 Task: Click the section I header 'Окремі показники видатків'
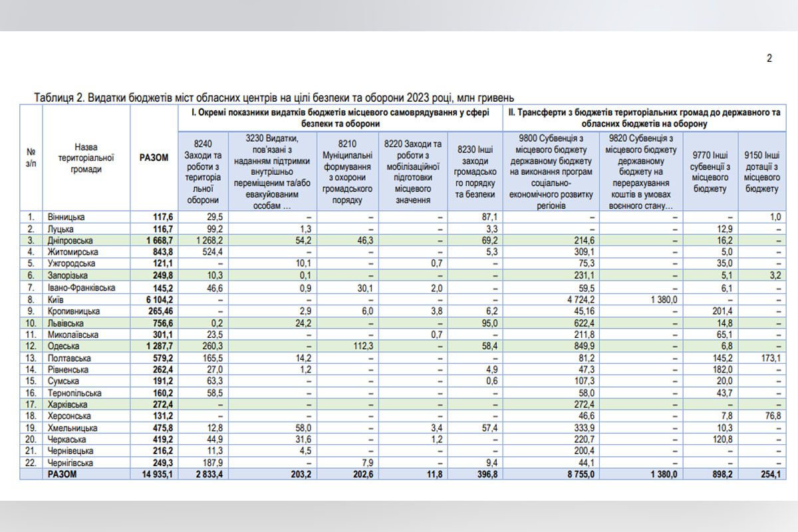[x=340, y=118]
